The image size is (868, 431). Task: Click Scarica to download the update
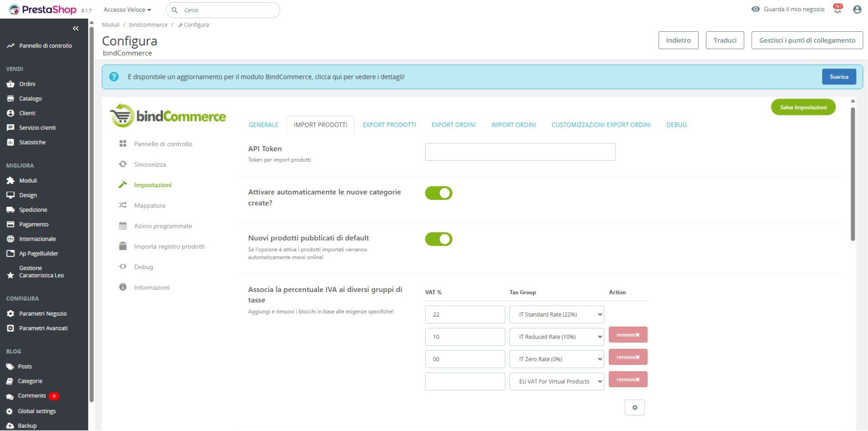(x=838, y=77)
